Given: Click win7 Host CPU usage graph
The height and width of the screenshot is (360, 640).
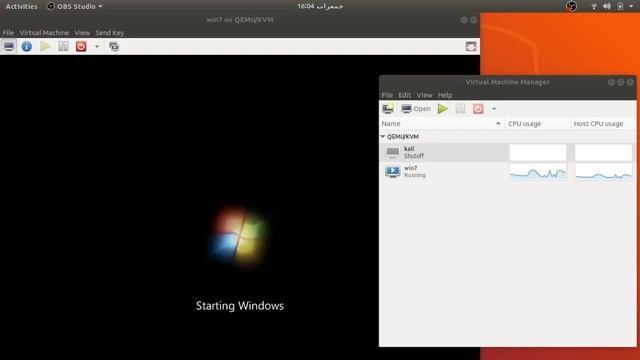Looking at the screenshot, I should coord(603,172).
